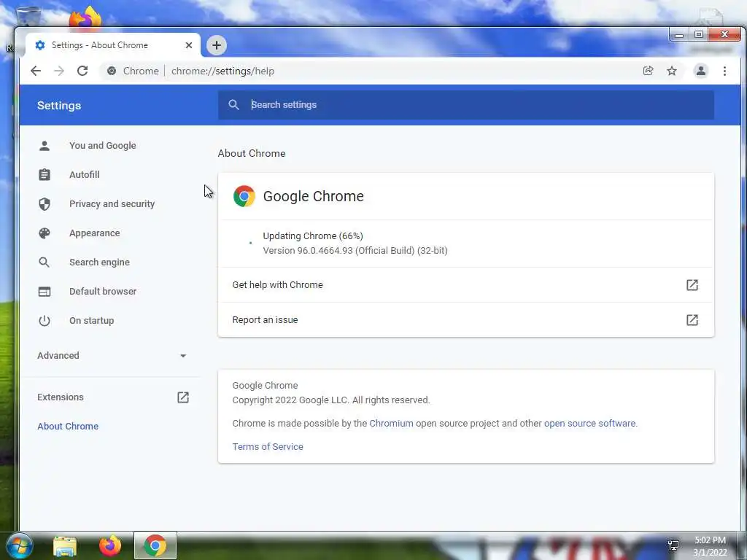Open the share page icon
Viewport: 747px width, 560px height.
[x=648, y=71]
